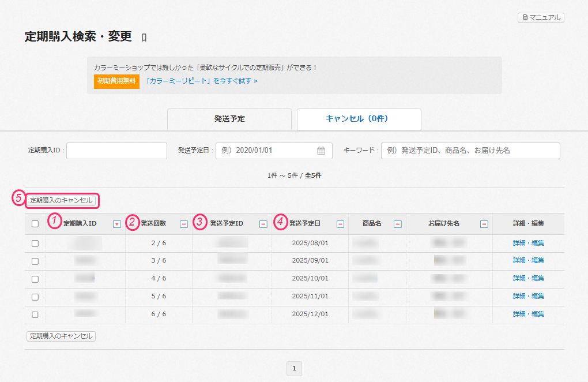This screenshot has height=382, width=588.
Task: Click the sort icon next to お届け先名
Action: click(484, 224)
